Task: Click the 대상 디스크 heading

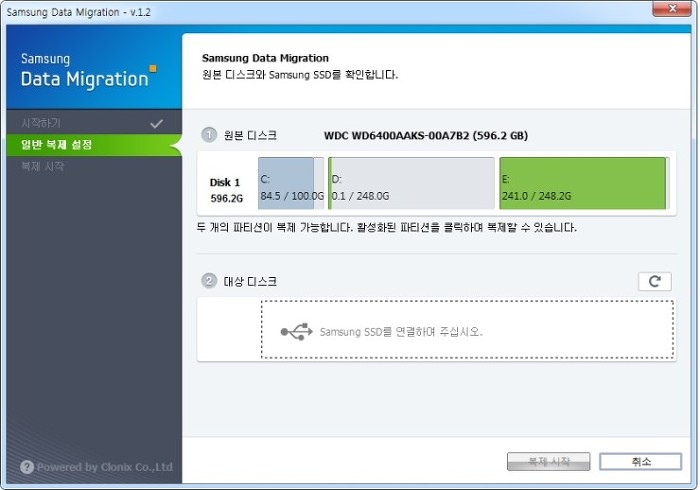Action: click(250, 281)
